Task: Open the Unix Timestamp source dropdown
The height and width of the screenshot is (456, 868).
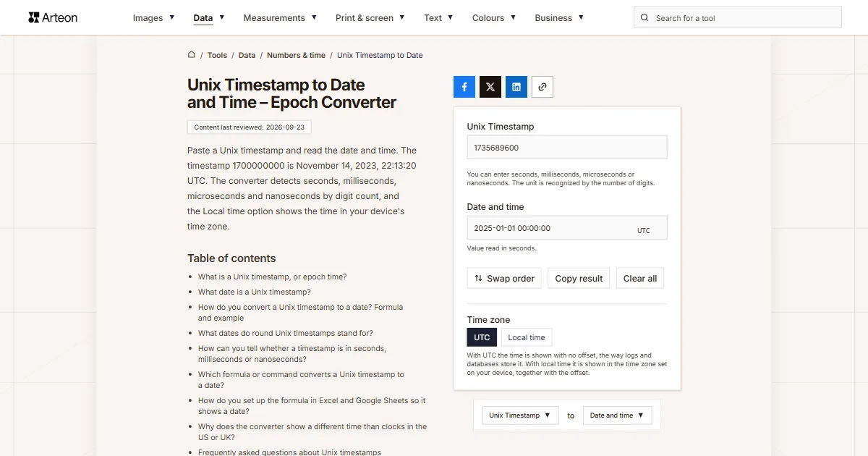Action: [x=520, y=415]
